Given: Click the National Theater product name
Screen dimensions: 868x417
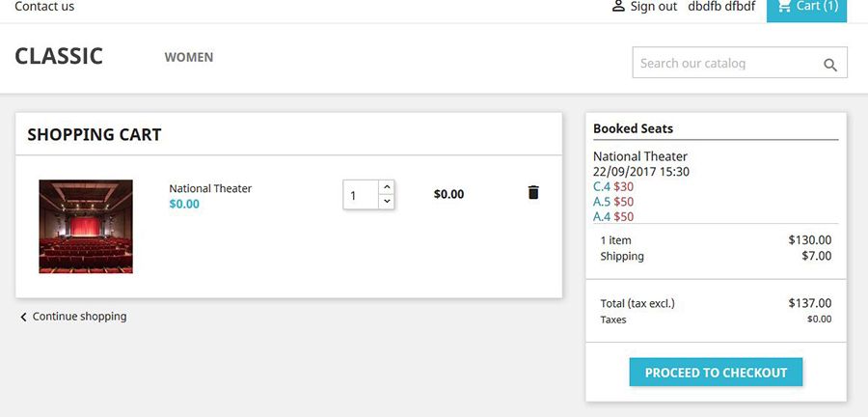Looking at the screenshot, I should click(x=210, y=188).
